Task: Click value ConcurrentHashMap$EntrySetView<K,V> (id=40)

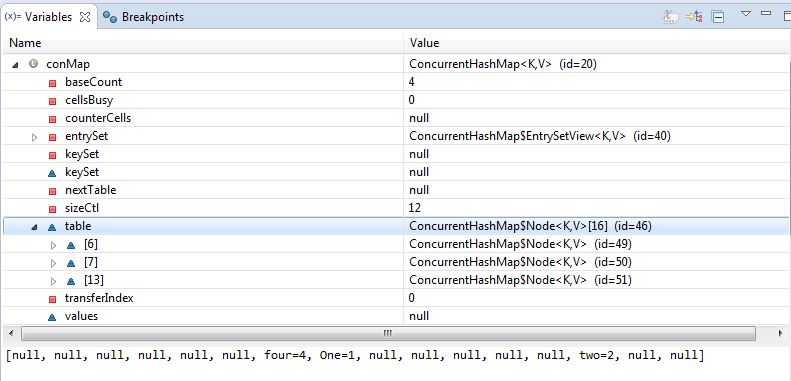Action: pos(540,136)
